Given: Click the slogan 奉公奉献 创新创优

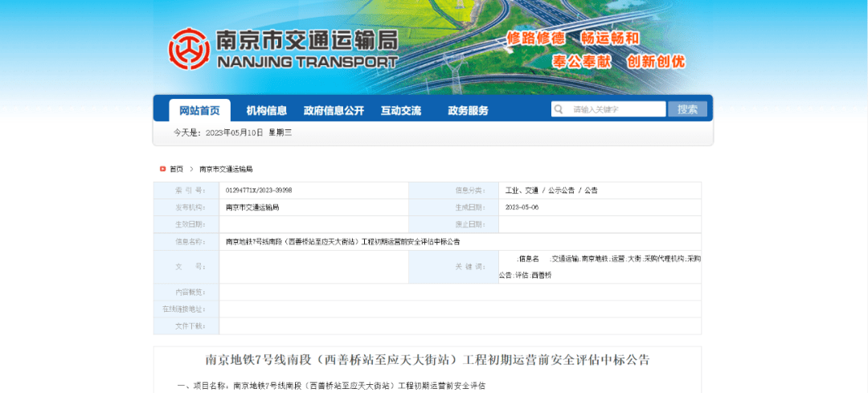Looking at the screenshot, I should (x=618, y=61).
